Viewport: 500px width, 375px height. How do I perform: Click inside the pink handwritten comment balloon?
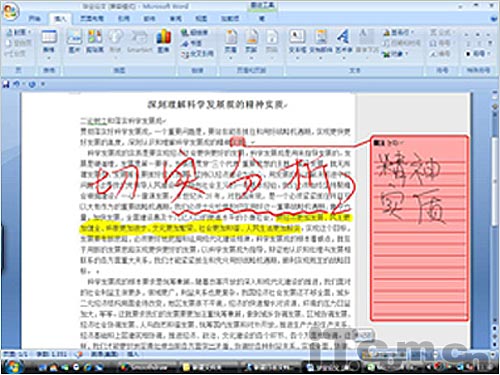420,228
